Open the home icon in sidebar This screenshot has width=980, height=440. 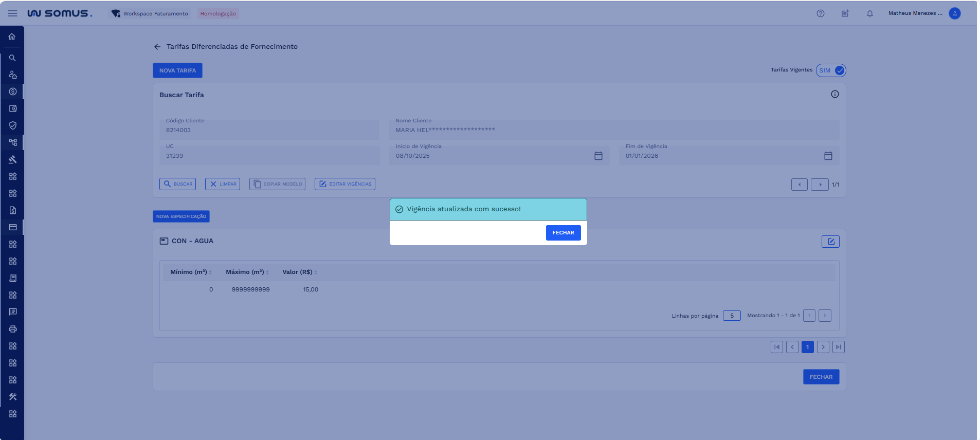(12, 36)
